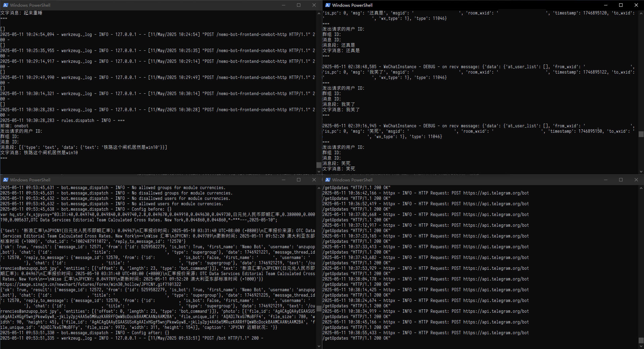
Task: Click the scrollbar thumb in the bot.message_dispatch window
Action: click(319, 308)
